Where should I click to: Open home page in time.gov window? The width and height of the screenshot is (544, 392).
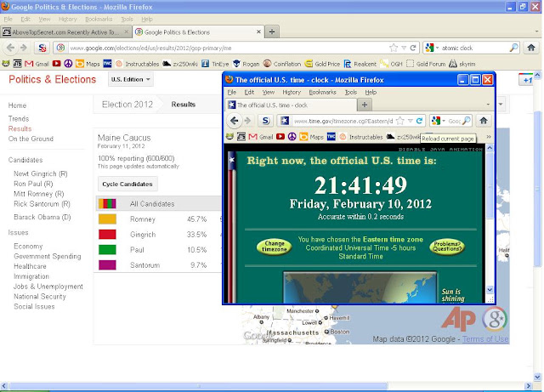(484, 121)
